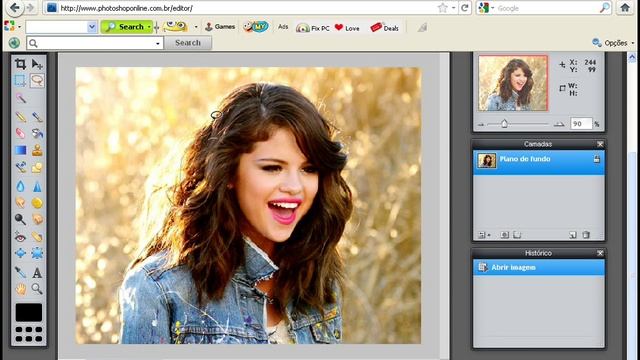Select the Color Replace tool
The height and width of the screenshot is (360, 640).
click(x=20, y=167)
